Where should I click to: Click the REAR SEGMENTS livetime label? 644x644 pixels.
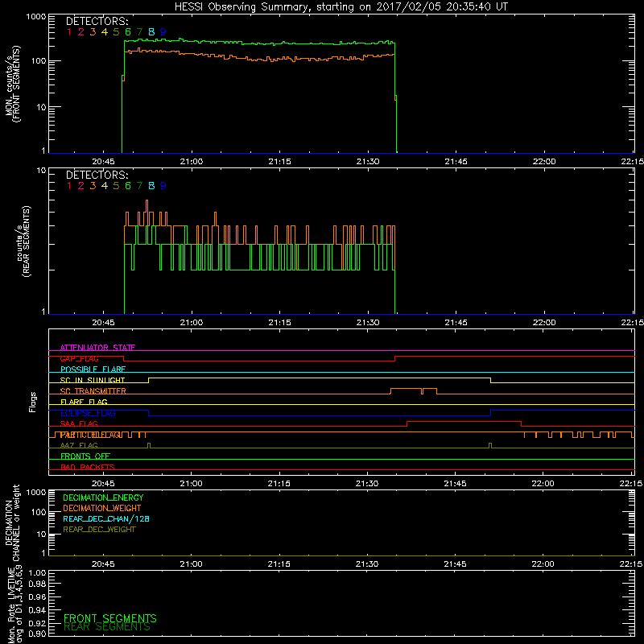[x=107, y=627]
